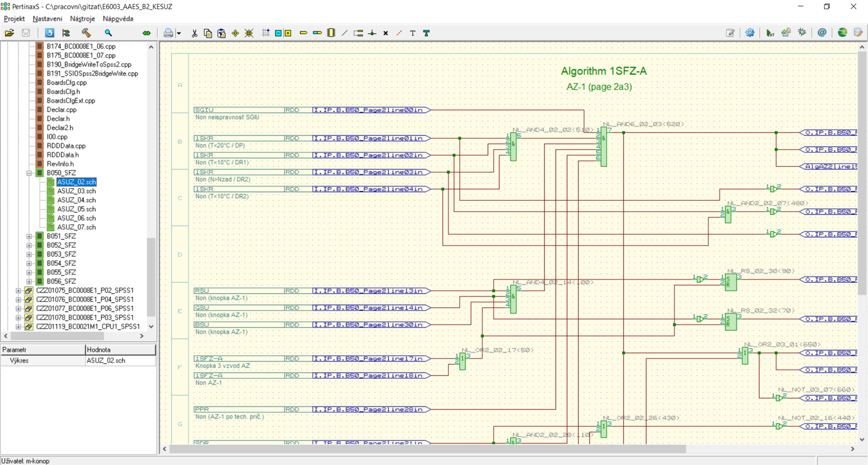Expand the CZZ01077_BC0008E1_P06_SPSS1 node
Image resolution: width=868 pixels, height=465 pixels.
pos(18,309)
